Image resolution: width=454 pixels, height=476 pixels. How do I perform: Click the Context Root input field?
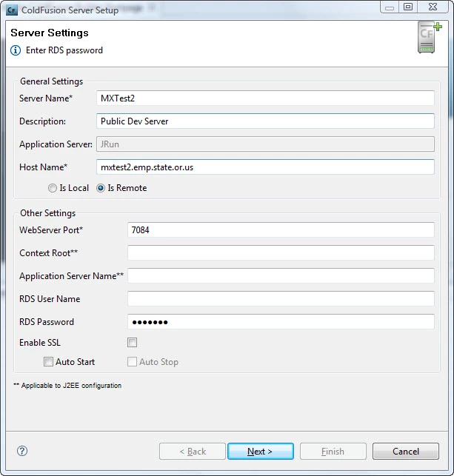[x=281, y=253]
